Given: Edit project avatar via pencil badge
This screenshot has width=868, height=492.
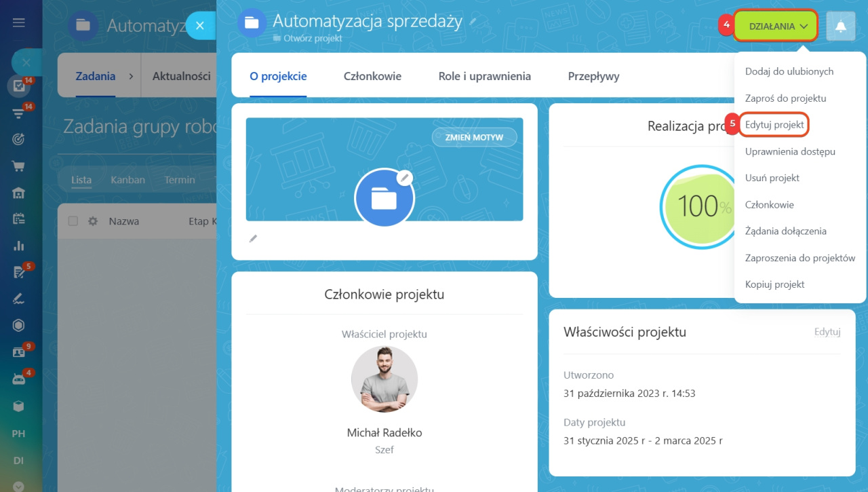Looking at the screenshot, I should pyautogui.click(x=404, y=178).
